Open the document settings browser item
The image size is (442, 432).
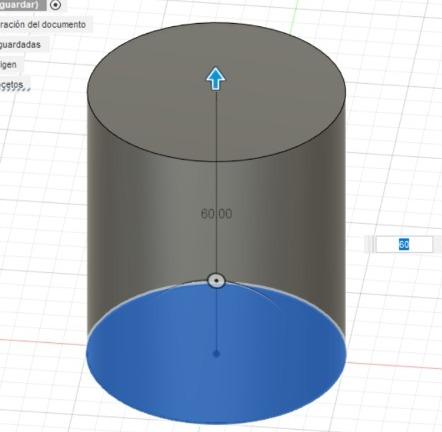(x=43, y=24)
